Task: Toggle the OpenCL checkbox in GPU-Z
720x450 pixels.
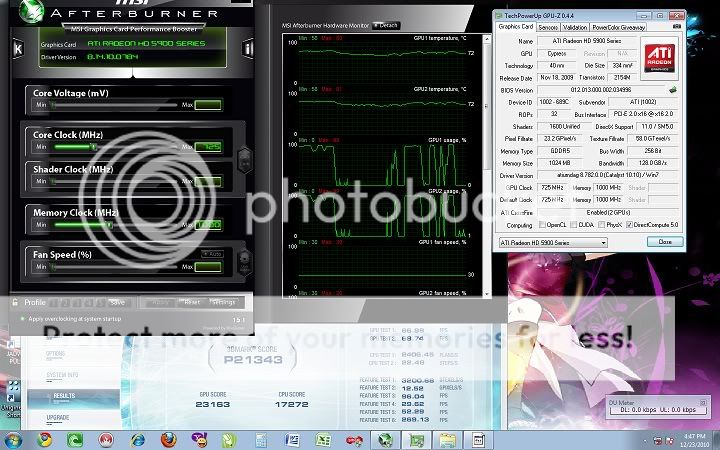Action: tap(542, 225)
